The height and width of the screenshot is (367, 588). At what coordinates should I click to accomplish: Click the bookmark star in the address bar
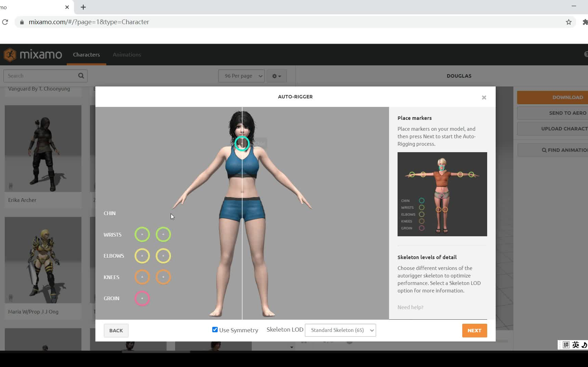(568, 22)
